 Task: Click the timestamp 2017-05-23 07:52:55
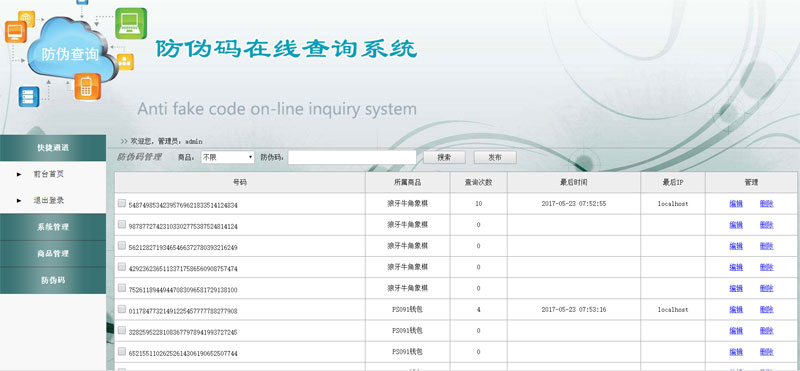574,204
